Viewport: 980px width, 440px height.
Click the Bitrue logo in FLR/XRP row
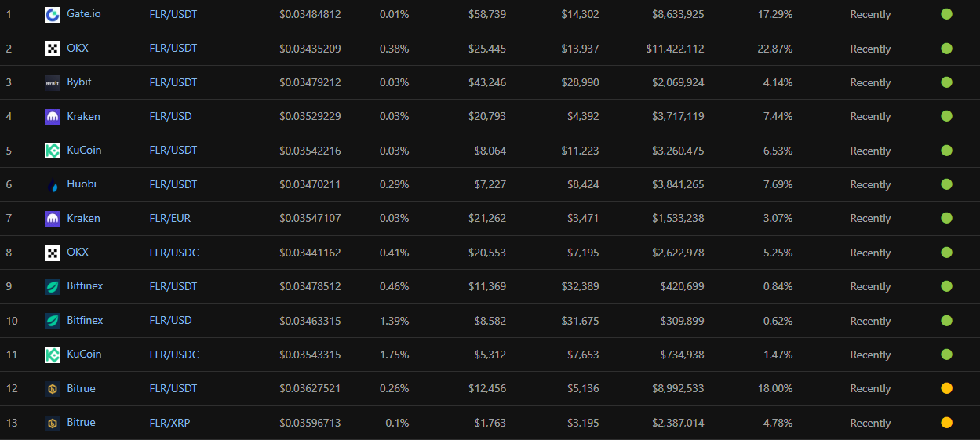click(x=53, y=423)
